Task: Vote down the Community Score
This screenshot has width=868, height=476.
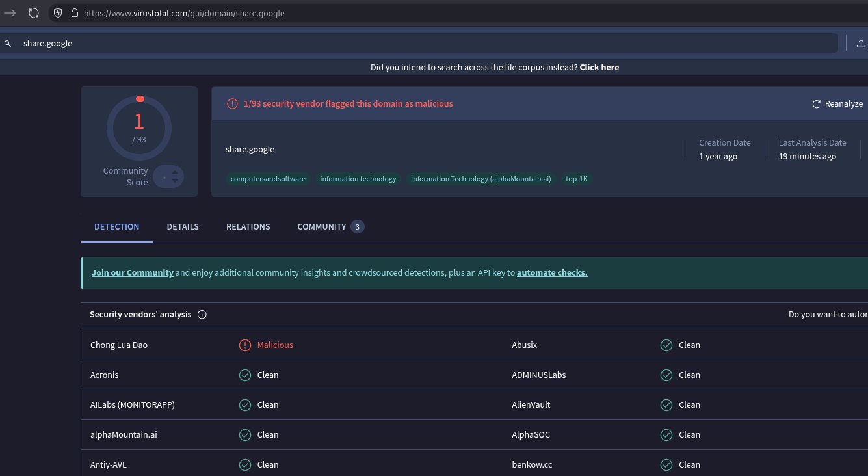Action: click(x=174, y=181)
